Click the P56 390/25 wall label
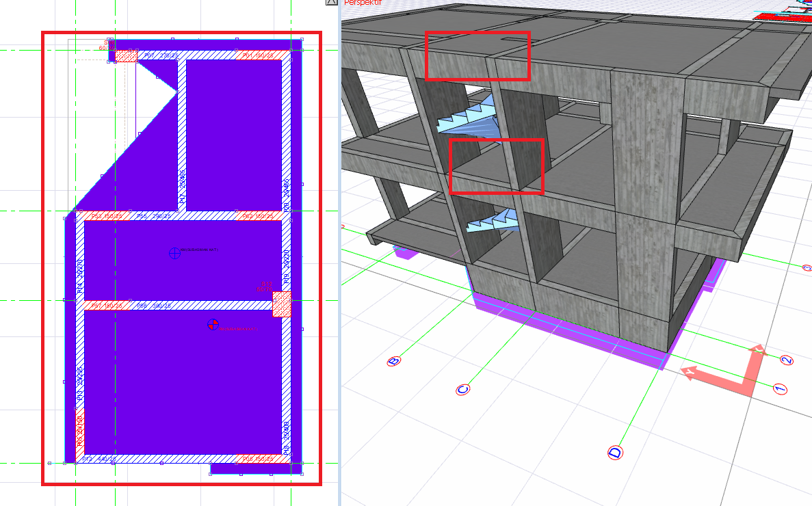 point(154,306)
